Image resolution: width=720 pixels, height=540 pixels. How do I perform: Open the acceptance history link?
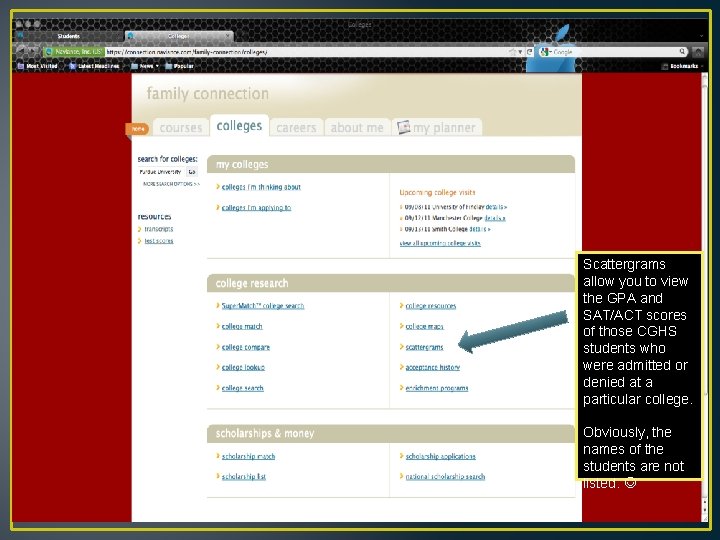(x=433, y=367)
